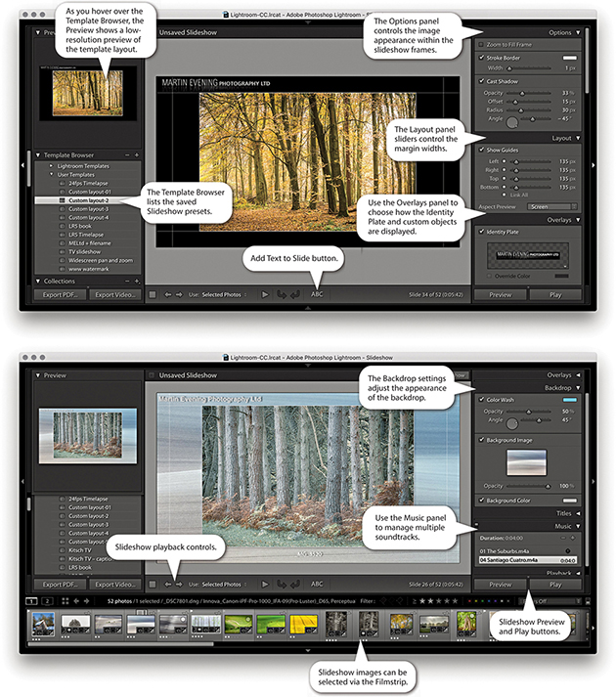The width and height of the screenshot is (616, 697).
Task: Collapse Overlays panel in upper window
Action: [x=578, y=220]
